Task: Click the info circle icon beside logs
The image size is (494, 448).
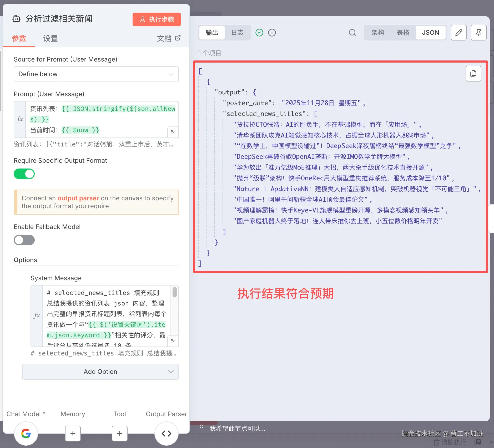Action: point(272,33)
